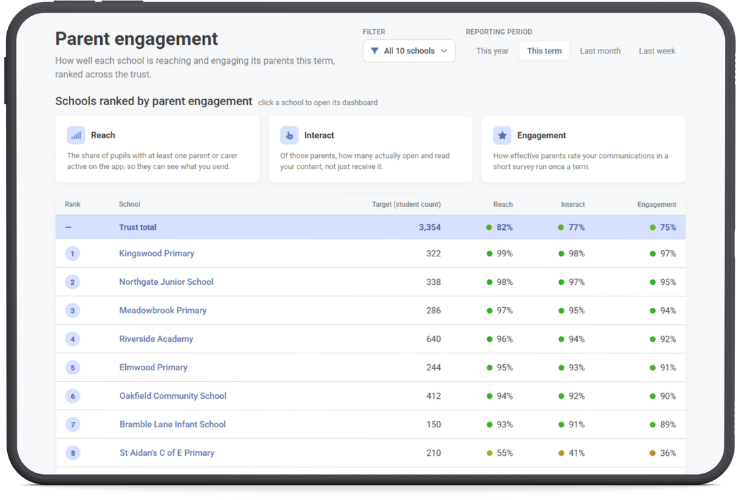The image size is (740, 500).
Task: Click the Engagement explanation card
Action: pyautogui.click(x=583, y=149)
